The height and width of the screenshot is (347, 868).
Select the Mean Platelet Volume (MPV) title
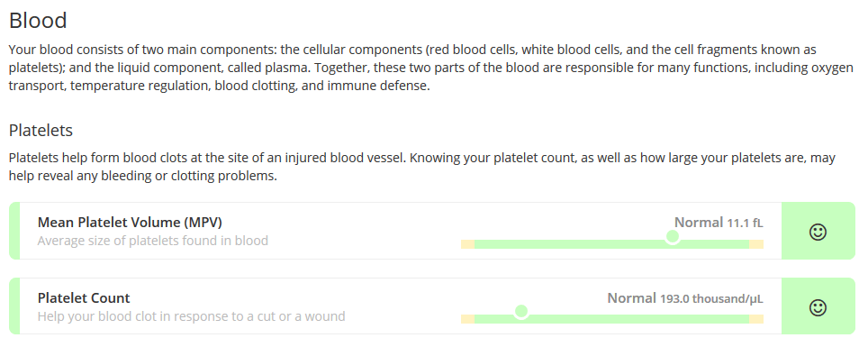tap(130, 223)
